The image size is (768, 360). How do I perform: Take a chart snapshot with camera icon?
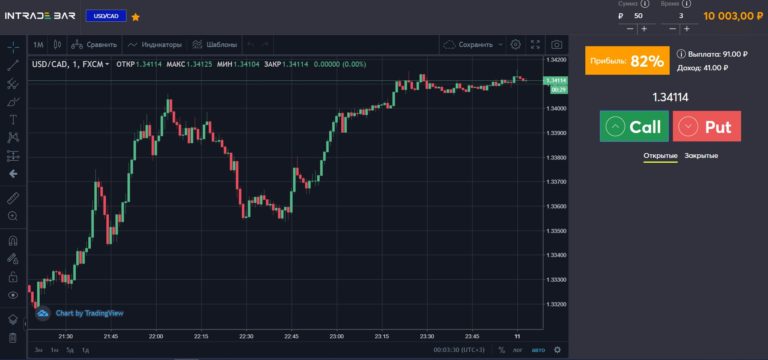(x=556, y=45)
